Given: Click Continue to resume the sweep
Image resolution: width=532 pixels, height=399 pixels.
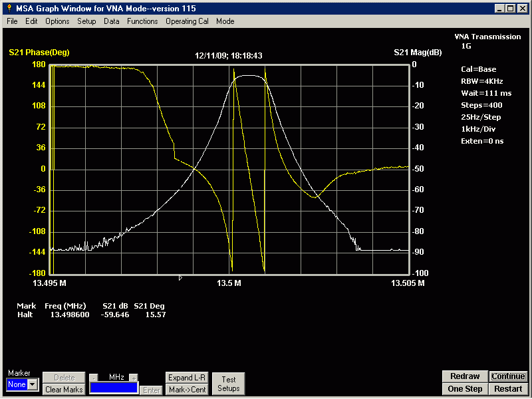Looking at the screenshot, I should pos(509,376).
